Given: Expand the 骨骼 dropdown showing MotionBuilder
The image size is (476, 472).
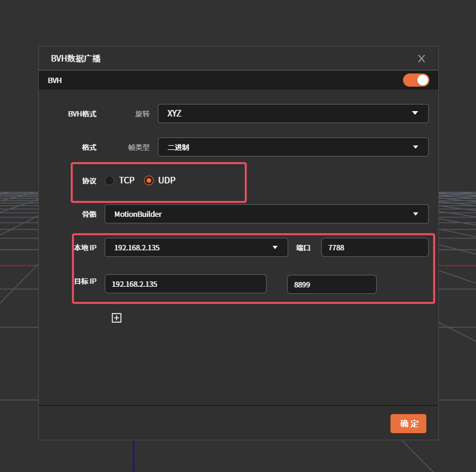Looking at the screenshot, I should click(x=266, y=214).
